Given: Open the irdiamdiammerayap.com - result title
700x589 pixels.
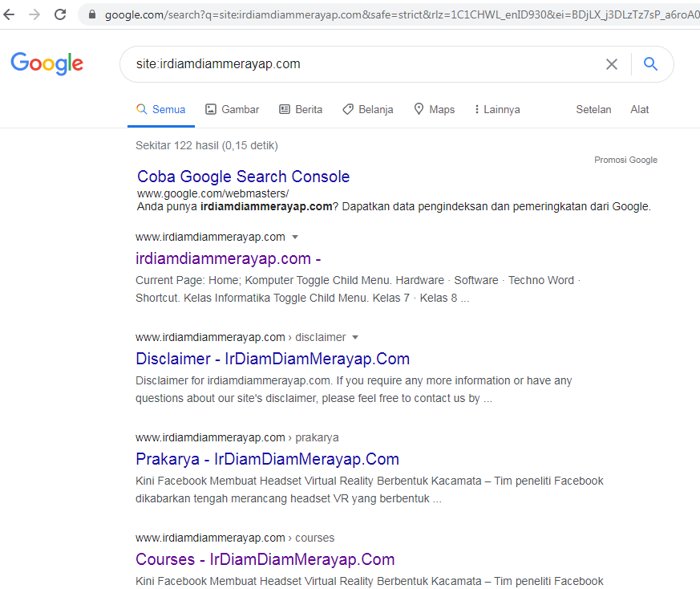Looking at the screenshot, I should point(229,258).
